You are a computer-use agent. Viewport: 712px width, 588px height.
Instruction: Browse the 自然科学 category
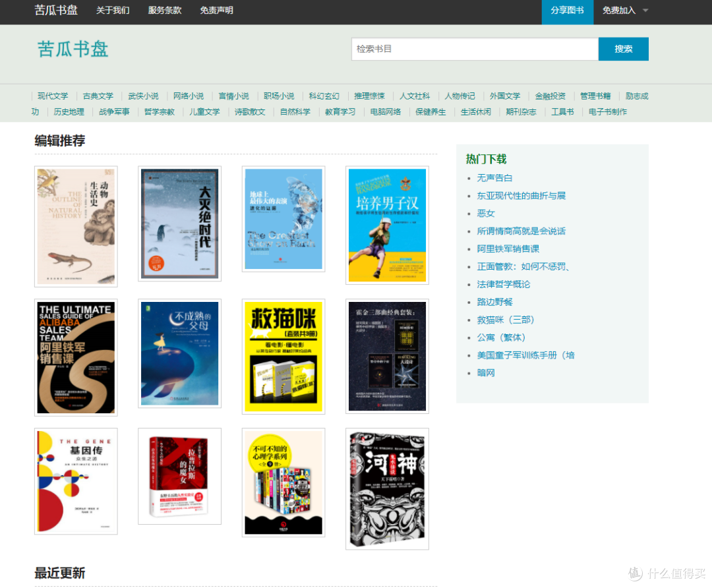[x=295, y=111]
